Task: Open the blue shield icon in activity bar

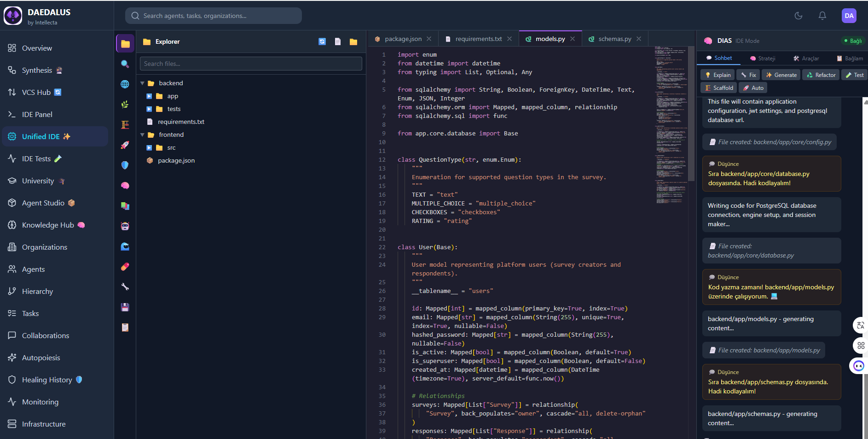Action: [x=125, y=165]
